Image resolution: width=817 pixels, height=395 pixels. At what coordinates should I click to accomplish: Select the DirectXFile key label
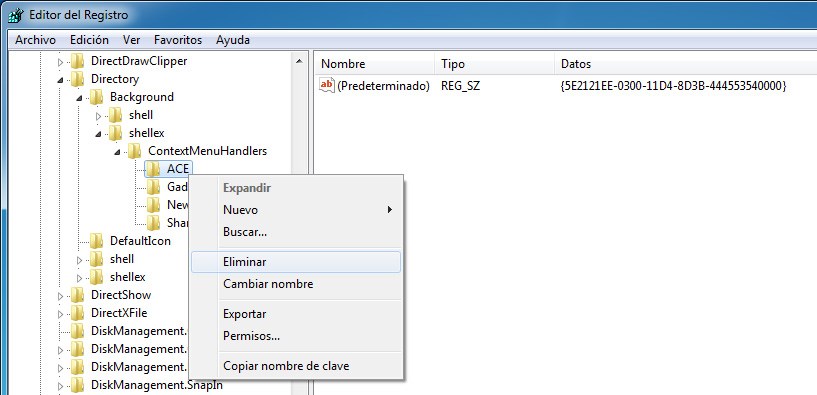(x=119, y=313)
